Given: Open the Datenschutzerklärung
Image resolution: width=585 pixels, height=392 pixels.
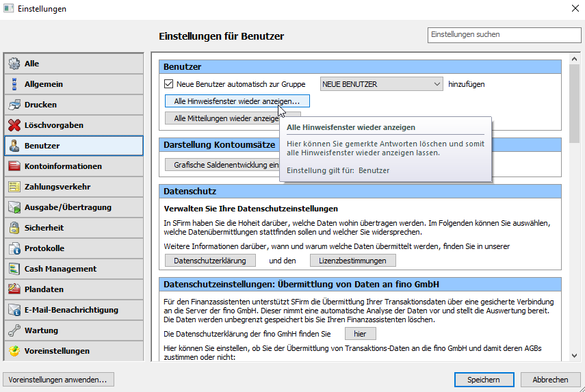Looking at the screenshot, I should pos(210,261).
